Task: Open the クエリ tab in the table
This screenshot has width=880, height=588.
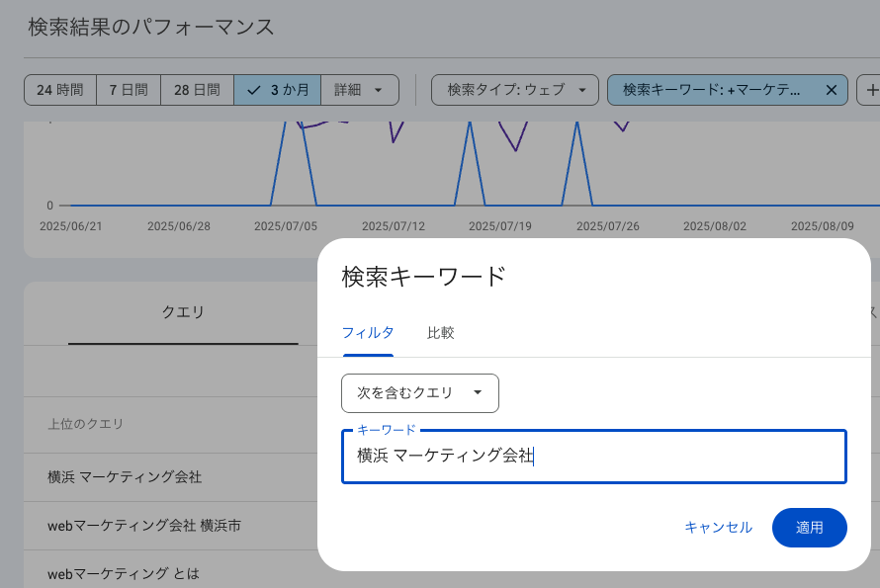Action: tap(183, 312)
